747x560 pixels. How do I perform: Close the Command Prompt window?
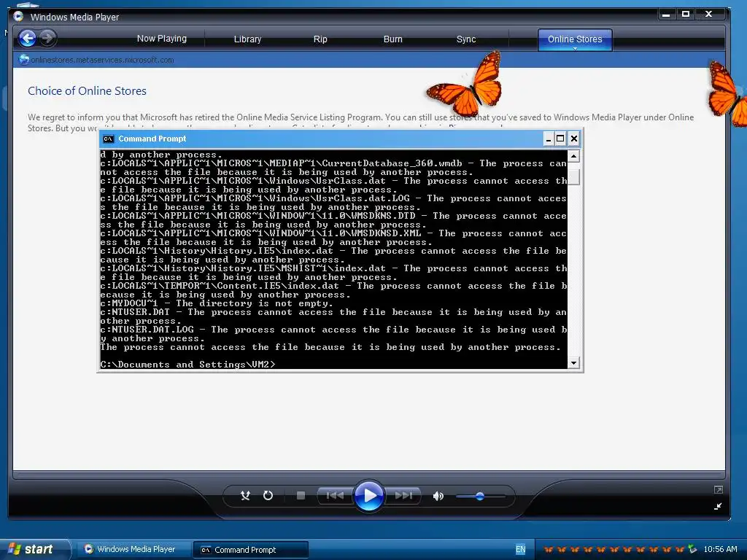click(x=574, y=139)
